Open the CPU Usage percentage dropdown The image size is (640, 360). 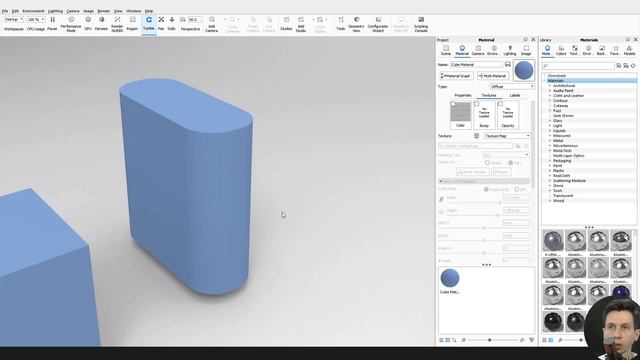pyautogui.click(x=36, y=20)
